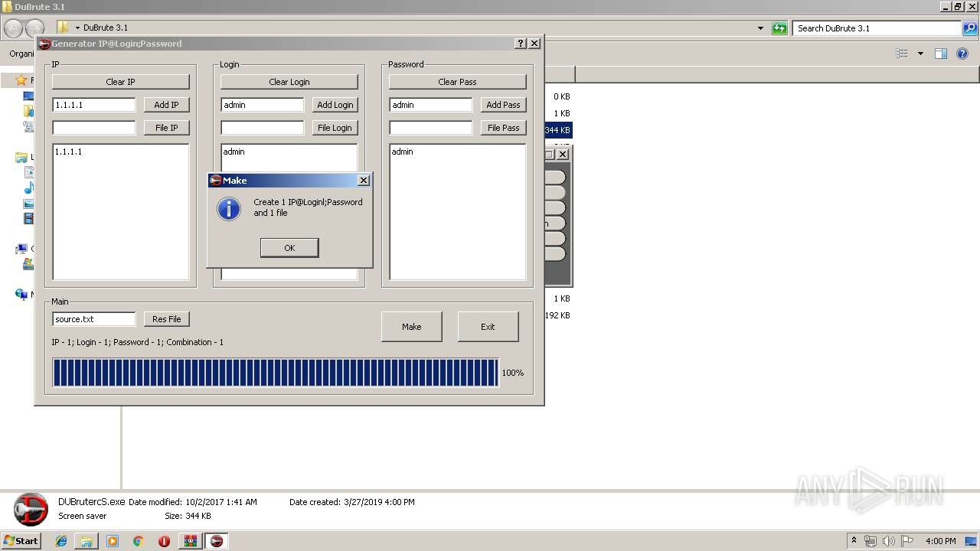Click File Pass button

[504, 128]
